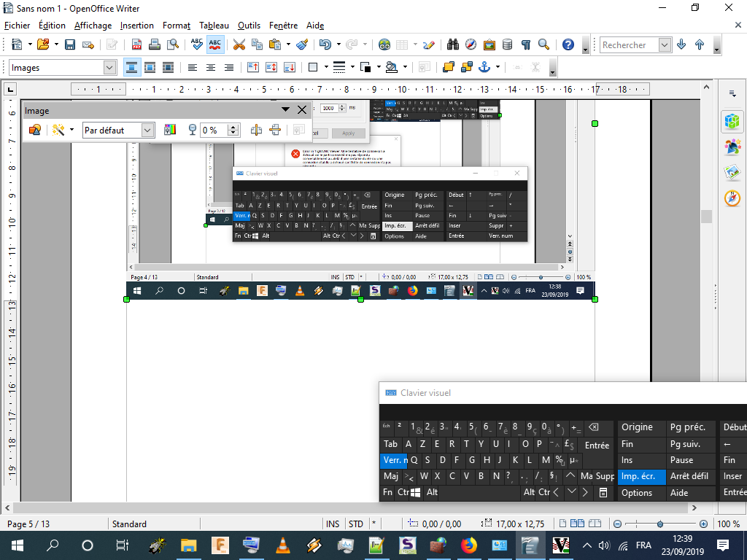The width and height of the screenshot is (747, 560).
Task: Click Bring to Front icon
Action: 449,68
